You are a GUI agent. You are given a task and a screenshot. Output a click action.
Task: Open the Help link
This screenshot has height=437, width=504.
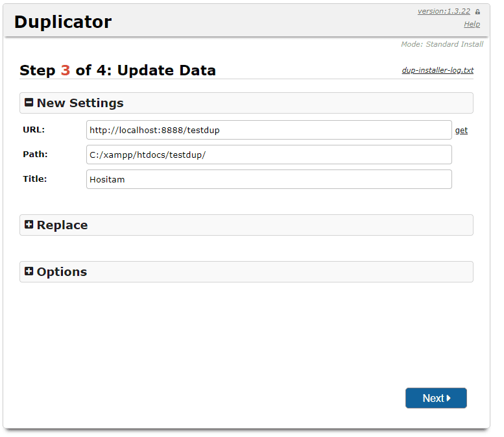(472, 24)
